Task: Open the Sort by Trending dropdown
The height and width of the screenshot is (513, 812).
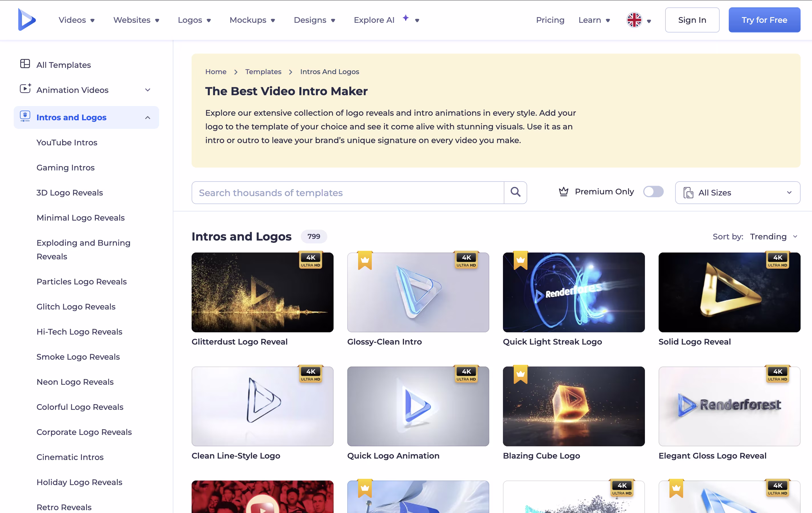Action: point(774,237)
